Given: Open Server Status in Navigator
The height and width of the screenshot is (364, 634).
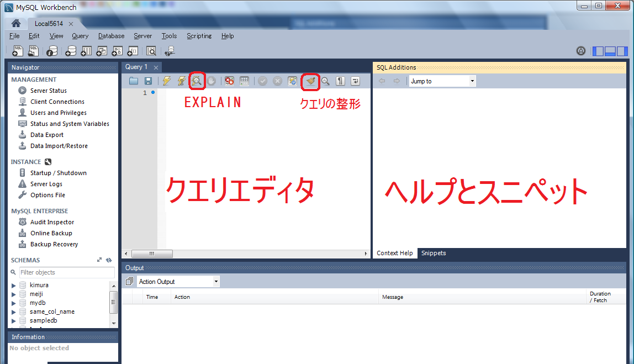Looking at the screenshot, I should coord(49,91).
